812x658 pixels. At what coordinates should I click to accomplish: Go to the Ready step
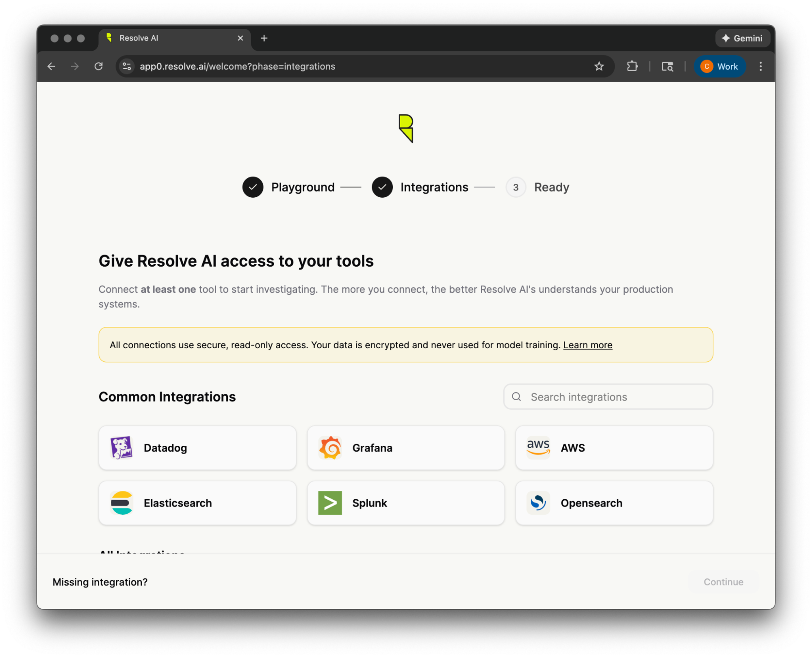pyautogui.click(x=537, y=187)
